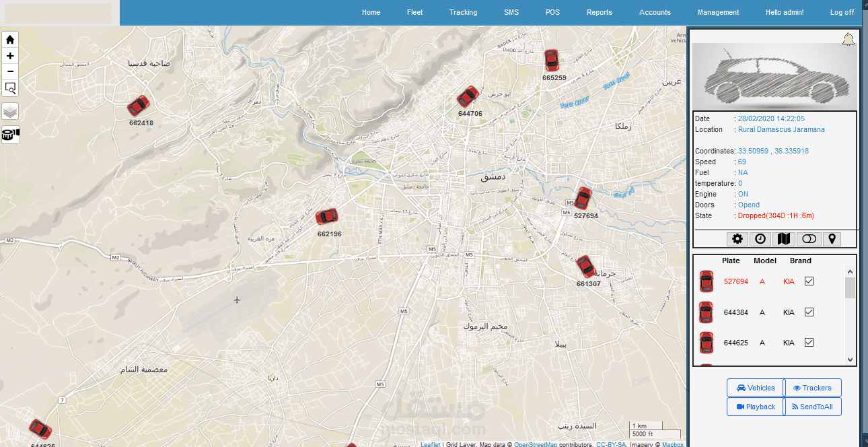Activate the zoom-box search tool
Screen dimensions: 868x447
click(x=10, y=88)
